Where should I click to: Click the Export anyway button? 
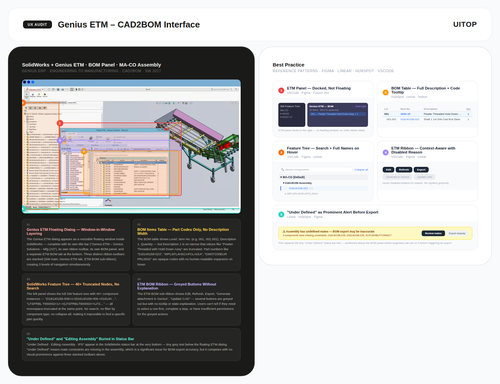tap(457, 233)
